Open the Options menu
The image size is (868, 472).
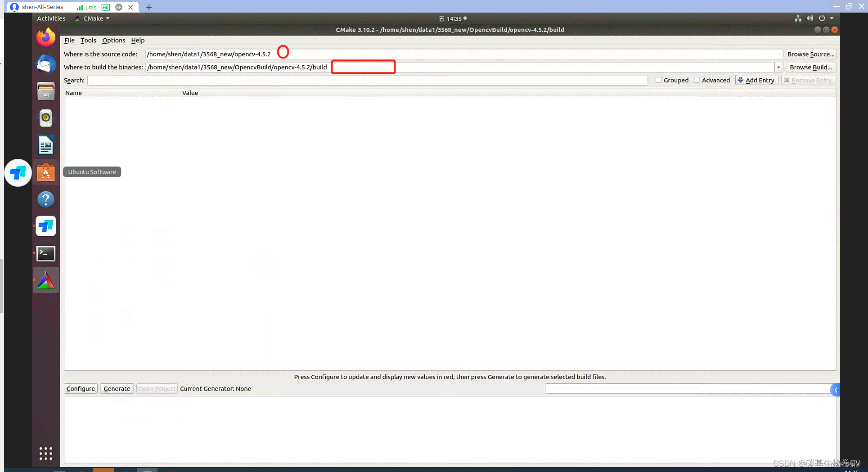(113, 40)
